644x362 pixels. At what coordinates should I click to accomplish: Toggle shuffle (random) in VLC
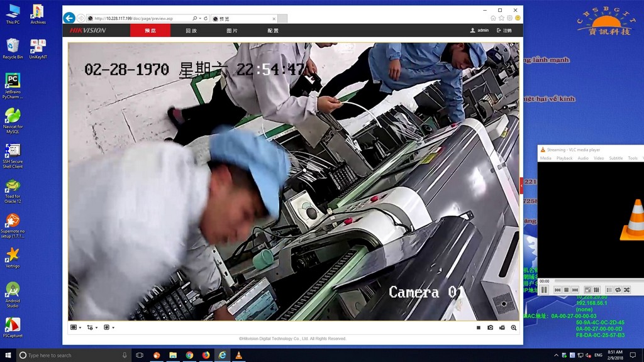point(626,290)
